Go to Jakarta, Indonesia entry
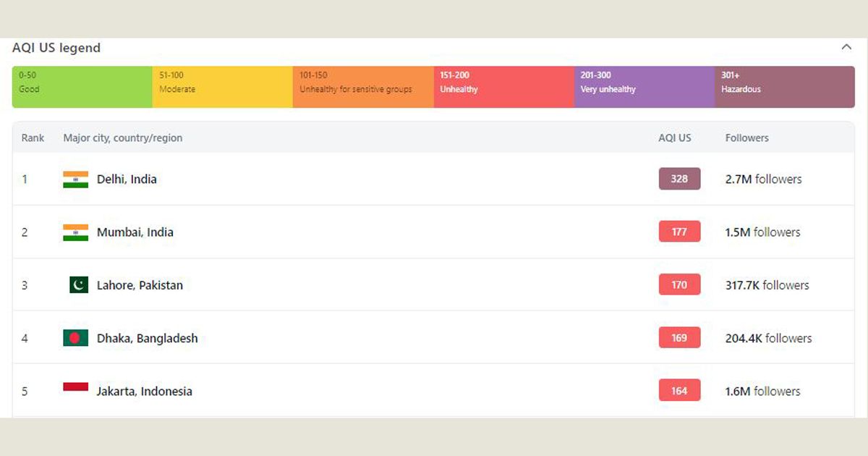The height and width of the screenshot is (456, 868). click(145, 391)
